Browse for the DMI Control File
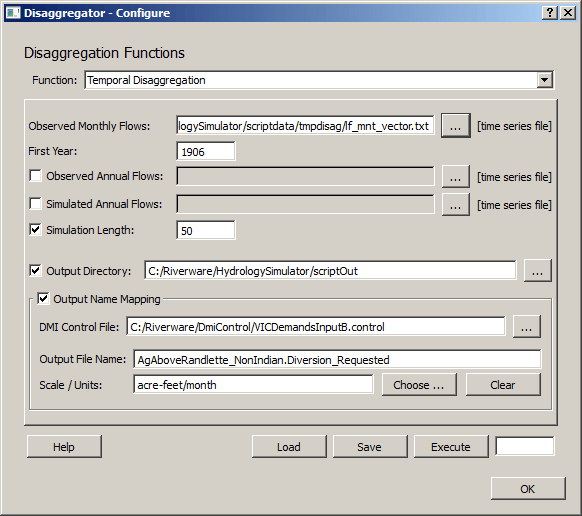The height and width of the screenshot is (516, 582). tap(526, 327)
